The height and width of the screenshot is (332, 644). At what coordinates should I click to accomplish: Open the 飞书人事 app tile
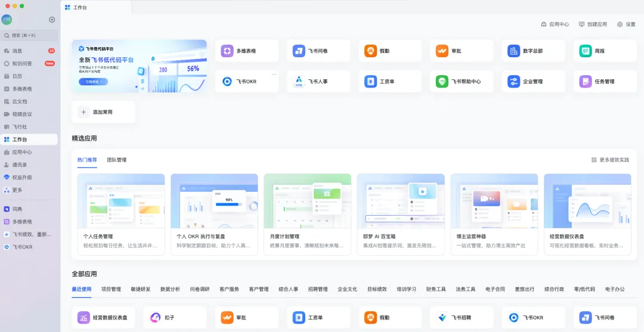click(x=318, y=81)
